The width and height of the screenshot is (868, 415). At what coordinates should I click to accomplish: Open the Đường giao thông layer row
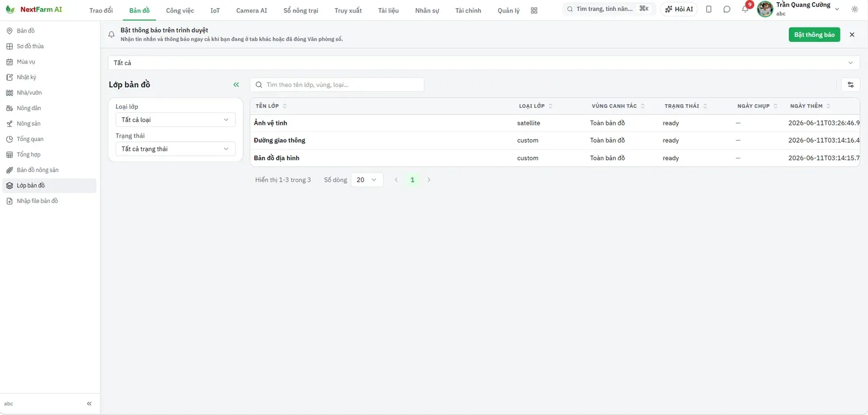pyautogui.click(x=554, y=141)
